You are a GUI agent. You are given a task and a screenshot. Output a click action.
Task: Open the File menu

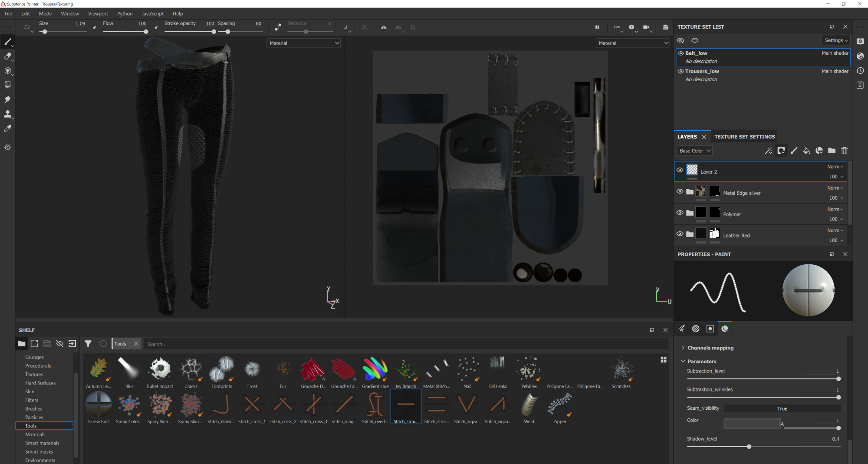(8, 13)
